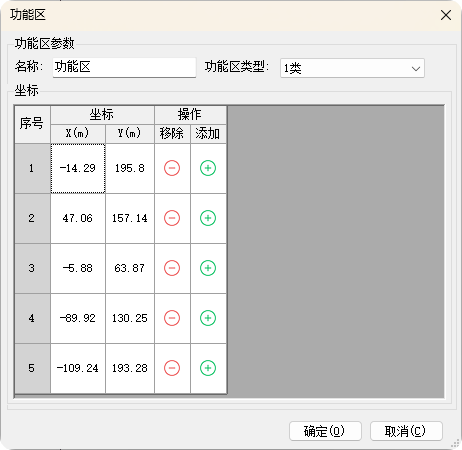Viewport: 462px width, 450px height.
Task: Select X cell with value -5.88
Action: coord(78,268)
